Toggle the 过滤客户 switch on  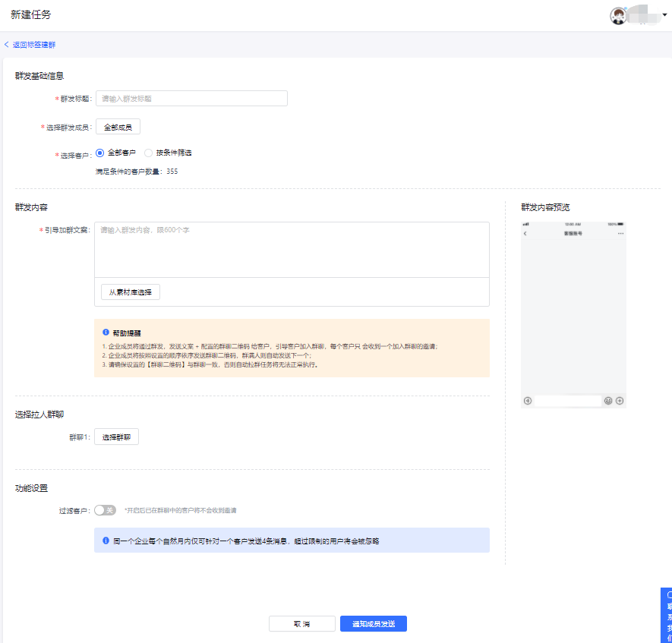coord(105,511)
